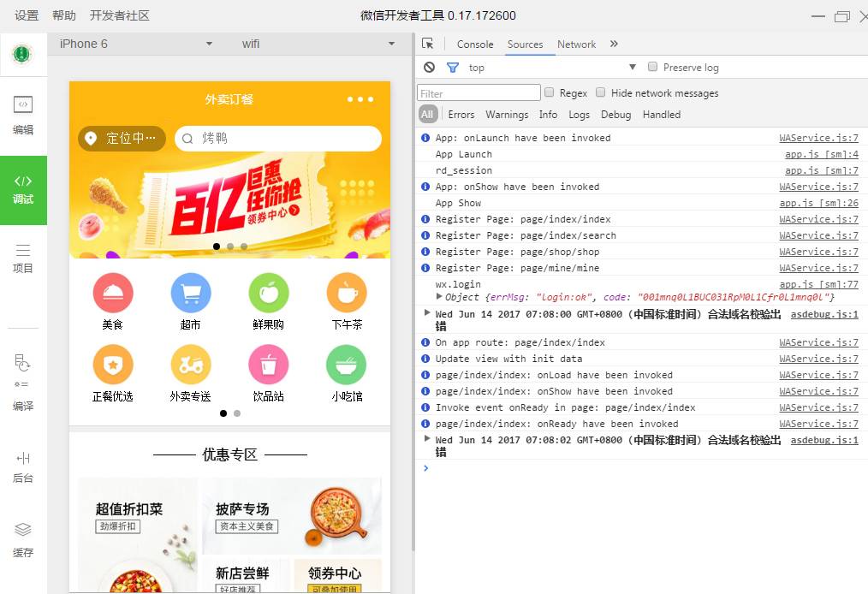Open the top execution context dropdown

[x=552, y=67]
